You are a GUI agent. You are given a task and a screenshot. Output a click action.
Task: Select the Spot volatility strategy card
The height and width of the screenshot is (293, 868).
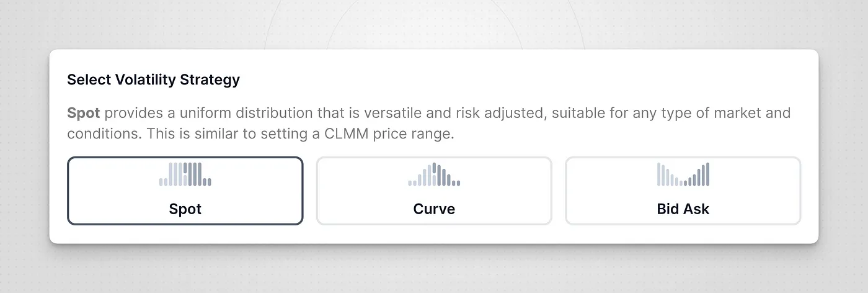(185, 191)
